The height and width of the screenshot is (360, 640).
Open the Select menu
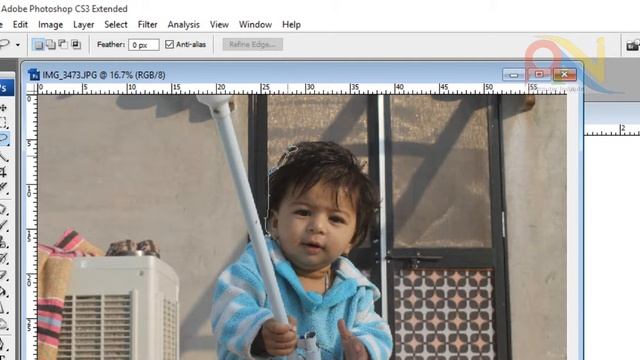click(116, 24)
